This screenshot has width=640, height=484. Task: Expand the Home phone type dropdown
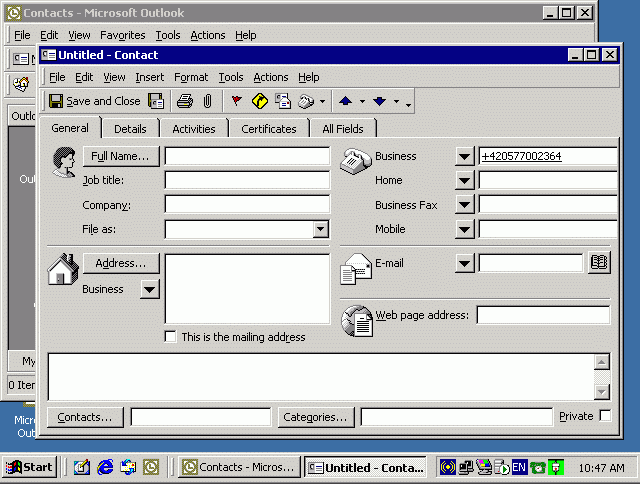464,180
